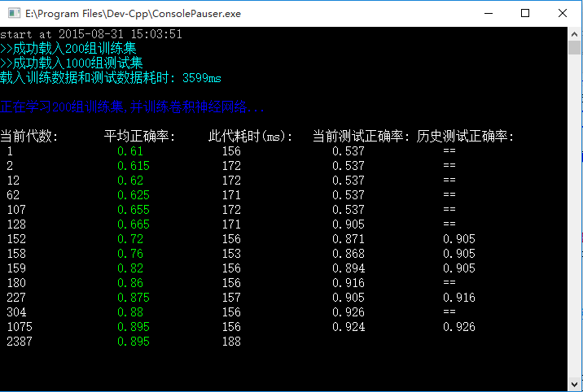This screenshot has width=583, height=392.
Task: Click the test accuracy value '0.871'
Action: pyautogui.click(x=348, y=238)
